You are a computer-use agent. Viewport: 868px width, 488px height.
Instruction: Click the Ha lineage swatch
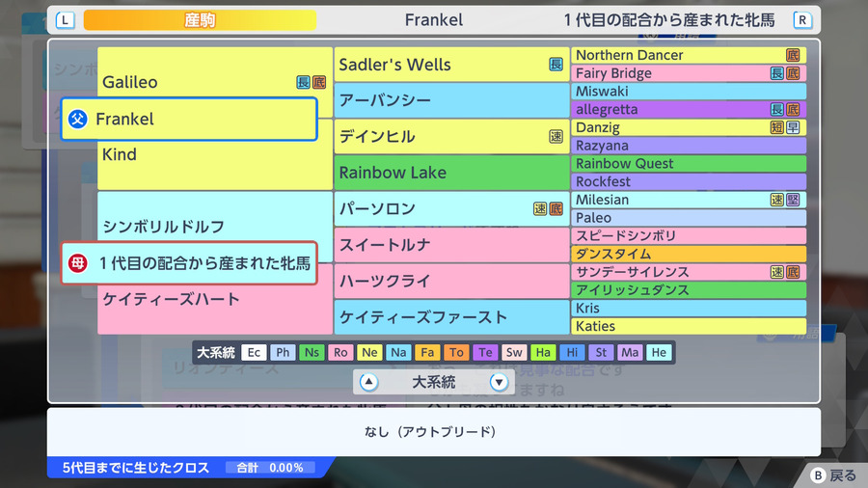tap(543, 352)
